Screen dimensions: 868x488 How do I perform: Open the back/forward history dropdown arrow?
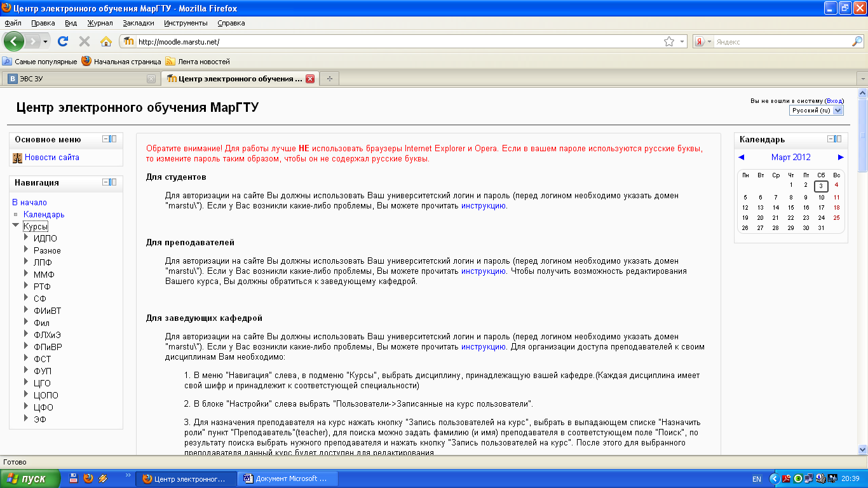click(46, 41)
